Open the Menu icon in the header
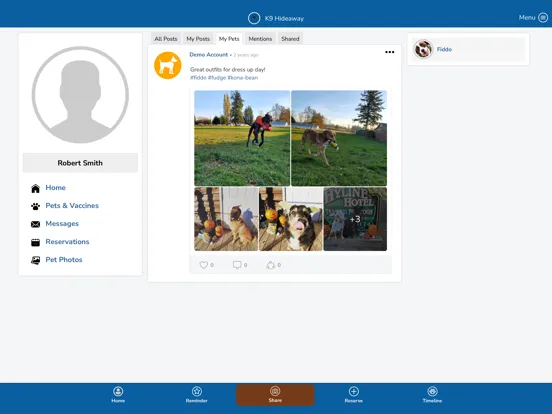This screenshot has height=414, width=552. click(543, 18)
